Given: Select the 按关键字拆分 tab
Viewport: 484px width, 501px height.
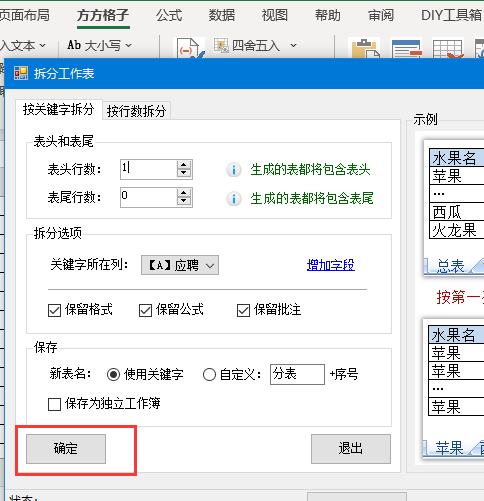Looking at the screenshot, I should 59,109.
